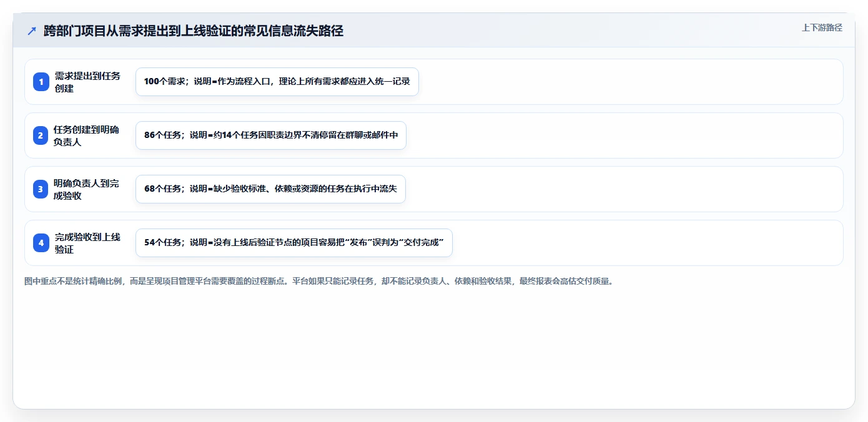868x422 pixels.
Task: Select the 任务创建到明确负责人 stage label
Action: [86, 135]
